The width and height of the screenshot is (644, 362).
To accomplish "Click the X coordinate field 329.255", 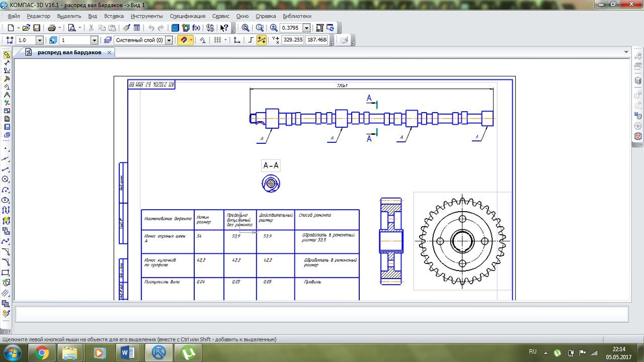I will pos(293,40).
